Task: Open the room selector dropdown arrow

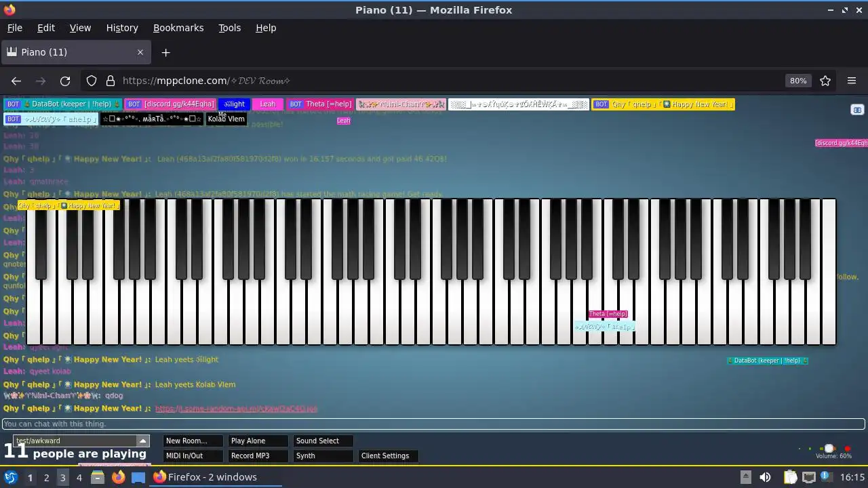Action: (x=142, y=441)
